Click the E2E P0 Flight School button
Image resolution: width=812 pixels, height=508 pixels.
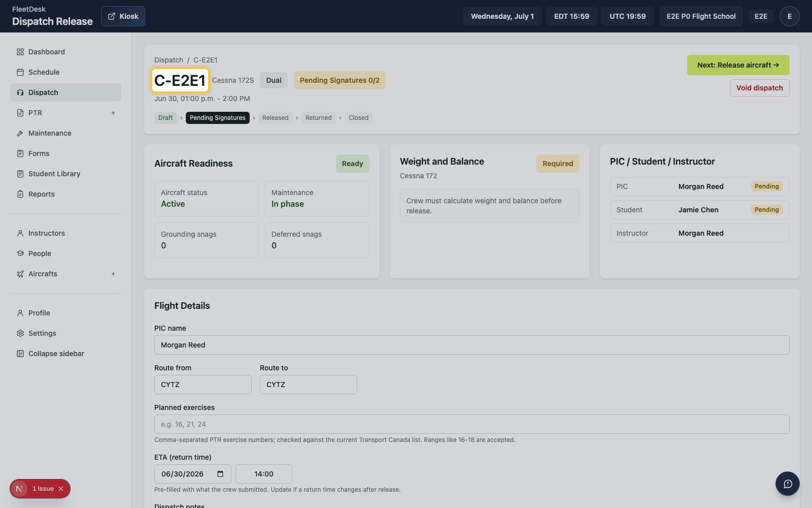[701, 16]
